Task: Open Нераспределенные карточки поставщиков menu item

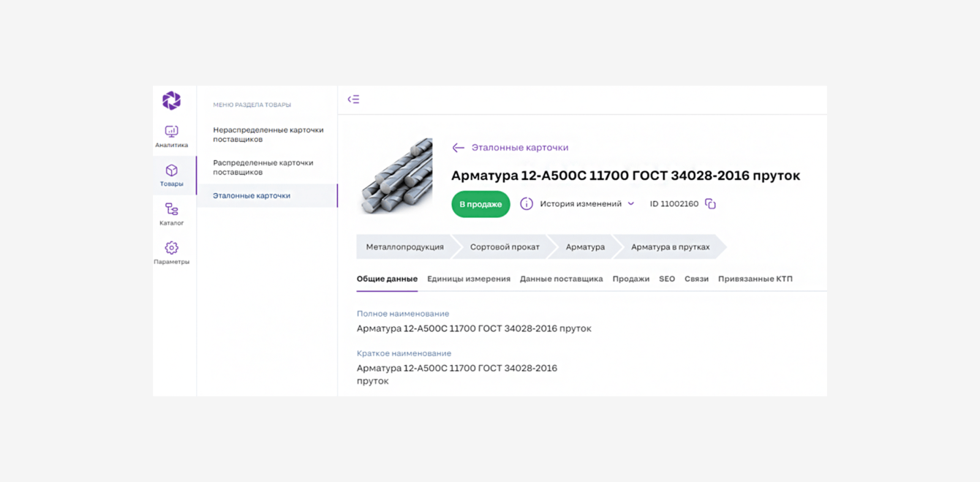Action: pos(268,135)
